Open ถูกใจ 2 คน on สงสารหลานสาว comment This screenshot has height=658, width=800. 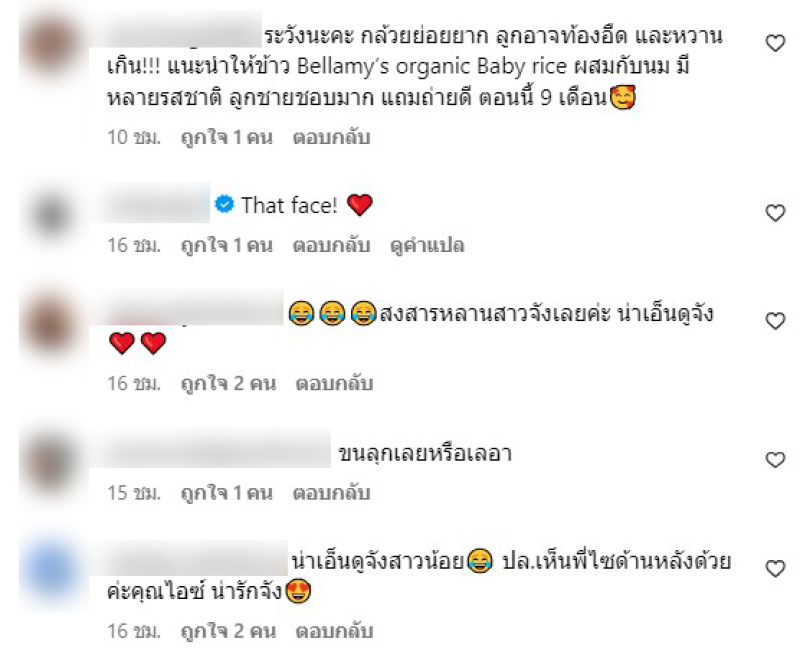coord(228,384)
